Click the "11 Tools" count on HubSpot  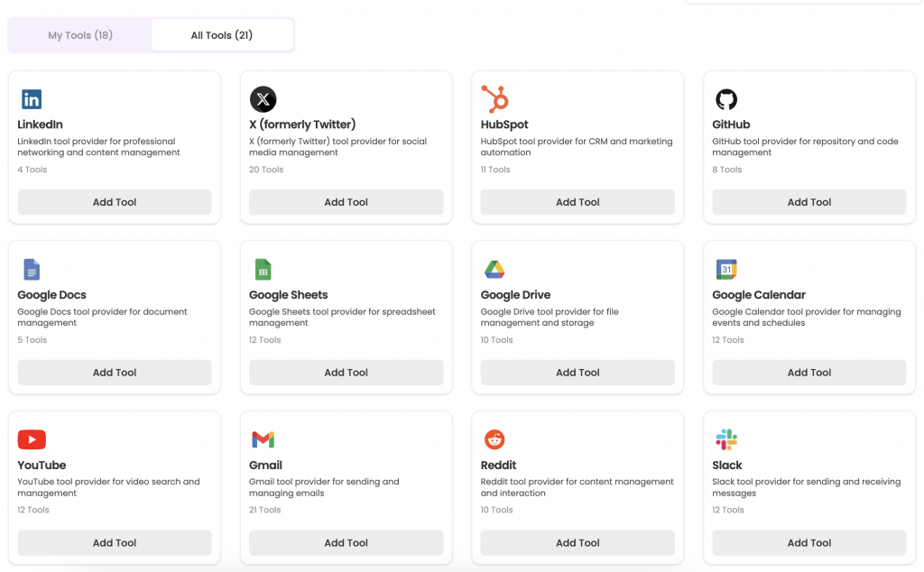pyautogui.click(x=495, y=170)
